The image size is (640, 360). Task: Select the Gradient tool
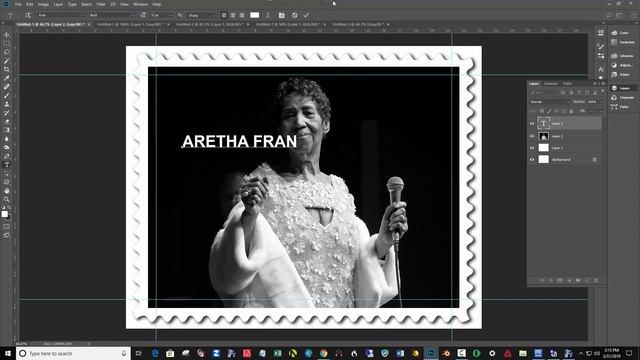[7, 130]
